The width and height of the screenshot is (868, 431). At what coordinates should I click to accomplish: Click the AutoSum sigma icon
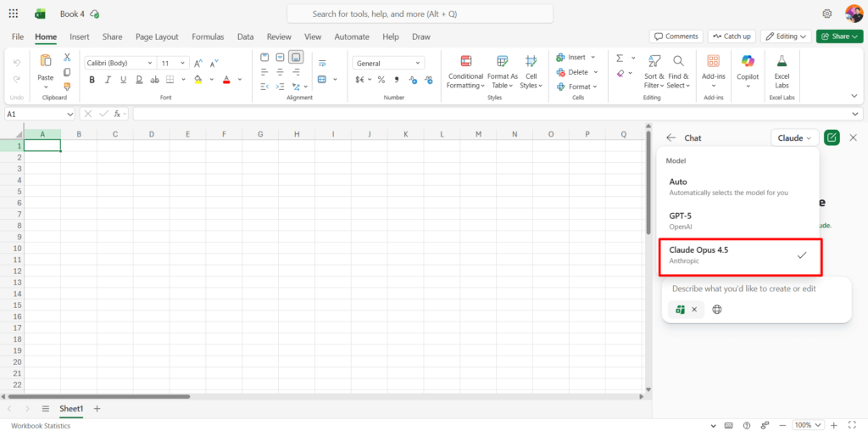pos(620,58)
